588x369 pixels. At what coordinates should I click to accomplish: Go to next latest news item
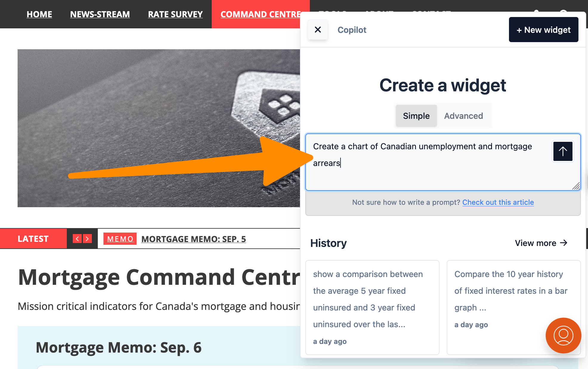[x=87, y=239]
